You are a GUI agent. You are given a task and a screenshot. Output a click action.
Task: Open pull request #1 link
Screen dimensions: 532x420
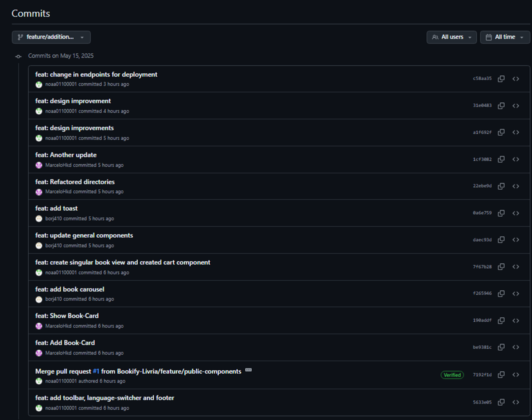pyautogui.click(x=96, y=371)
